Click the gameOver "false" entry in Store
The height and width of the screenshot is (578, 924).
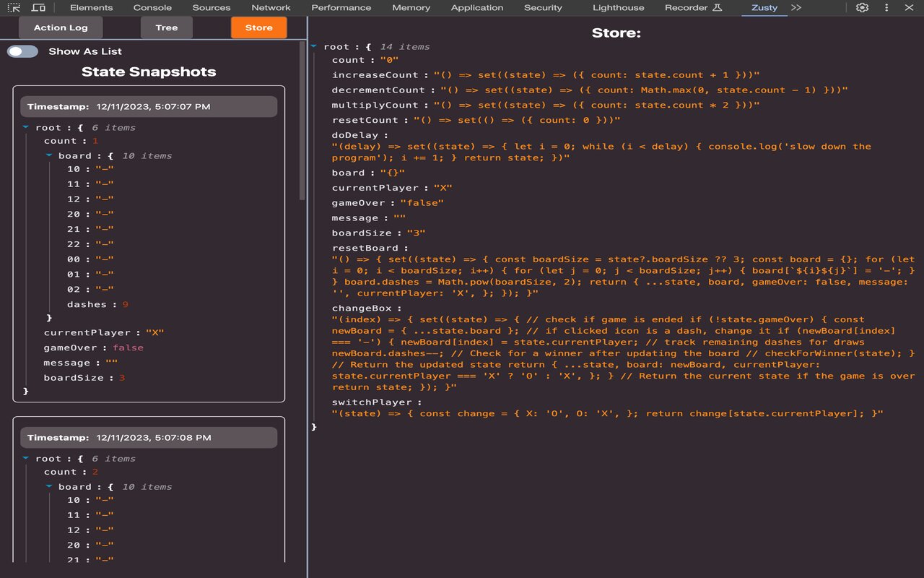[388, 203]
